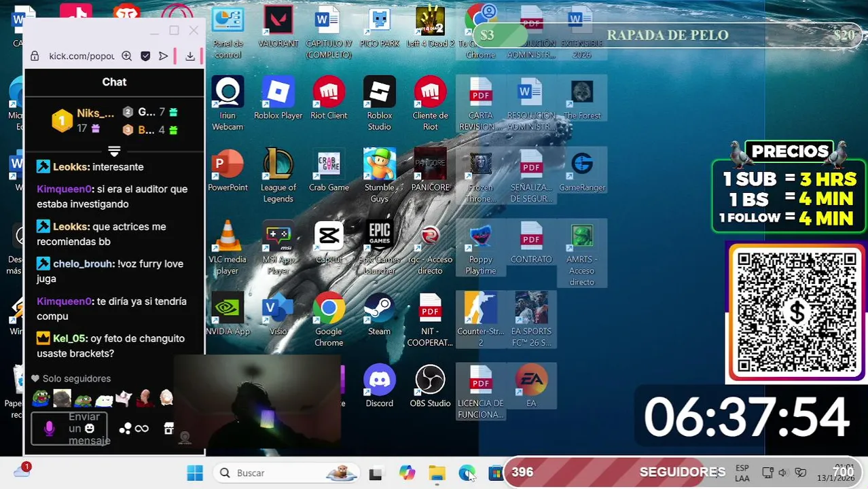Launch the Iriun Webcam shortcut
Screen dimensions: 868x489
point(228,104)
